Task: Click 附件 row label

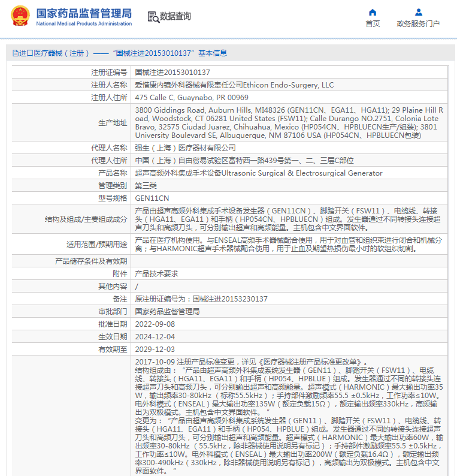Action: (x=120, y=274)
